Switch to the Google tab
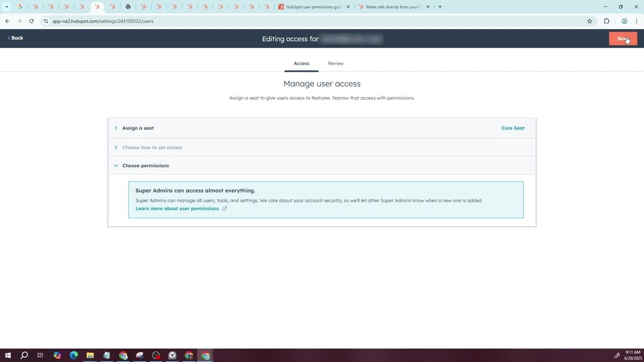Image resolution: width=644 pixels, height=362 pixels. pos(20,7)
